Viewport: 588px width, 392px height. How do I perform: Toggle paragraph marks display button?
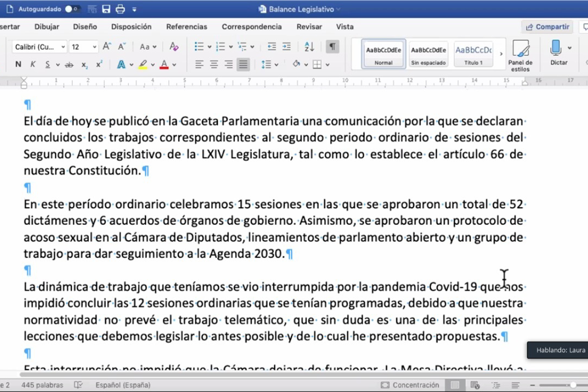pos(332,47)
